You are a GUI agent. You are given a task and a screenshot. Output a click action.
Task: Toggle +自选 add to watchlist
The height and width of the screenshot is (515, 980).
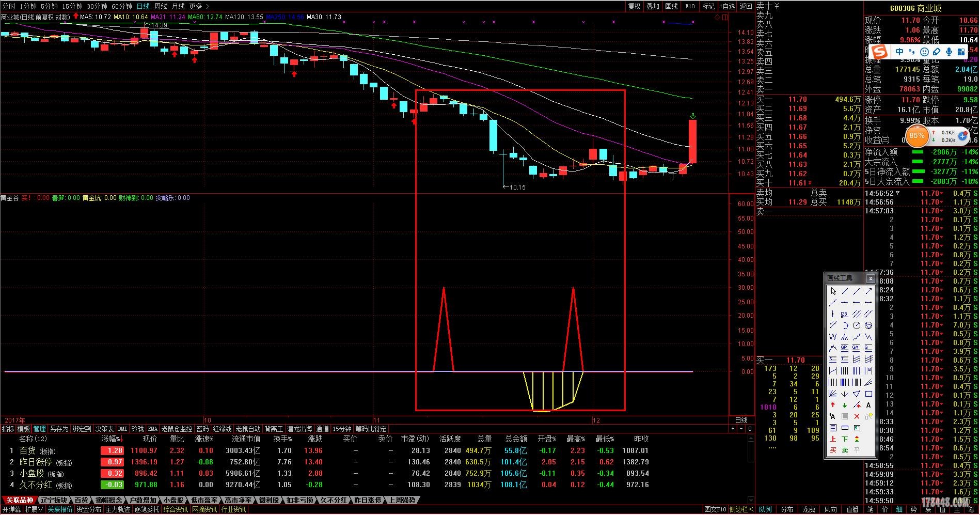pos(727,6)
